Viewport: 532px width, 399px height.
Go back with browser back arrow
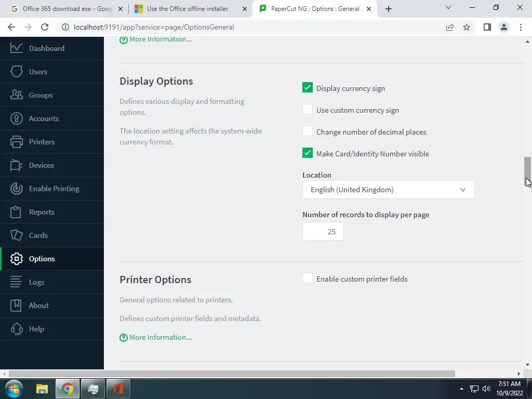tap(11, 27)
